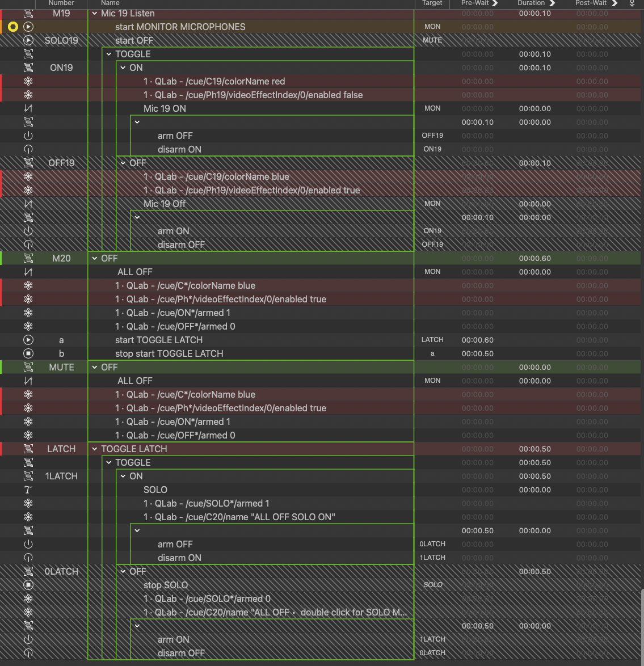Click the network cue icon for colorName red
This screenshot has width=644, height=666.
(28, 81)
